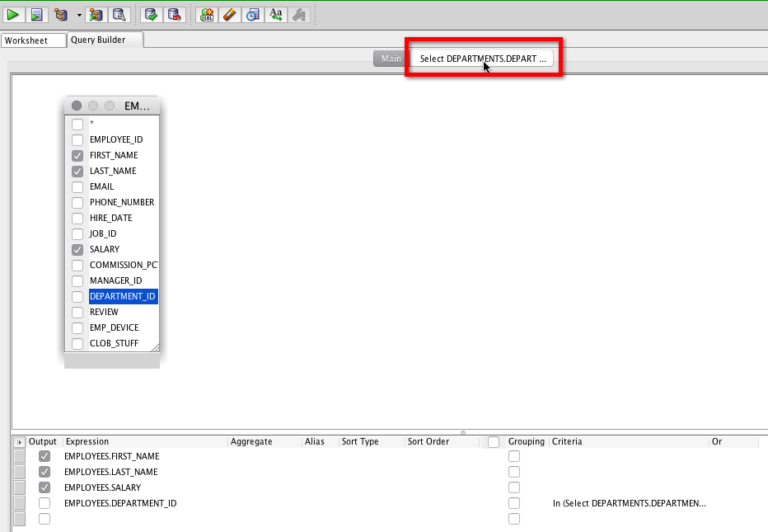
Task: Select the highlighted DEPARTMENT_ID field name
Action: click(x=122, y=296)
